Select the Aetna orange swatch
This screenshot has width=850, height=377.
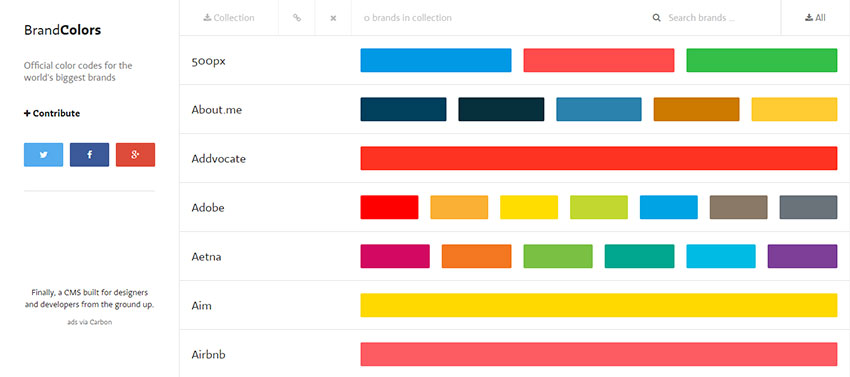point(476,256)
